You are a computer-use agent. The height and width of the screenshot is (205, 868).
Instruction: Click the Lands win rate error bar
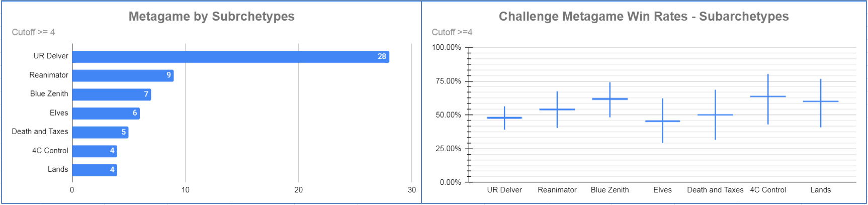coord(821,101)
